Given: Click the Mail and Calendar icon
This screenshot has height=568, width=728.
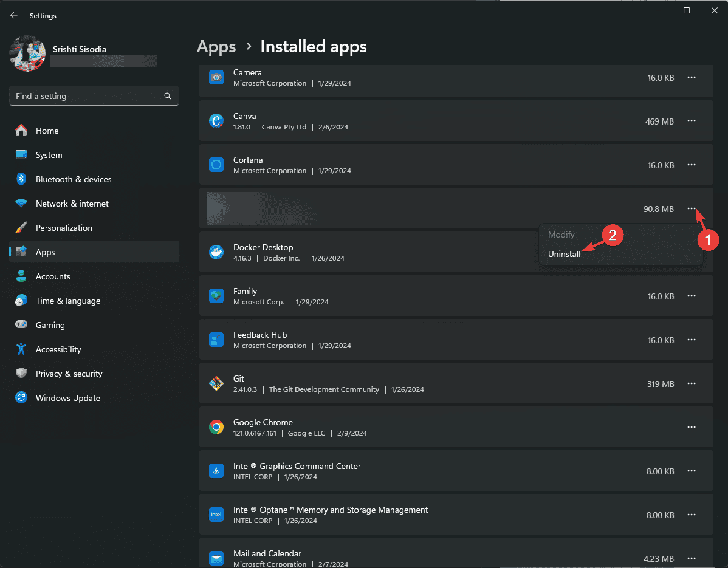Looking at the screenshot, I should pos(216,558).
